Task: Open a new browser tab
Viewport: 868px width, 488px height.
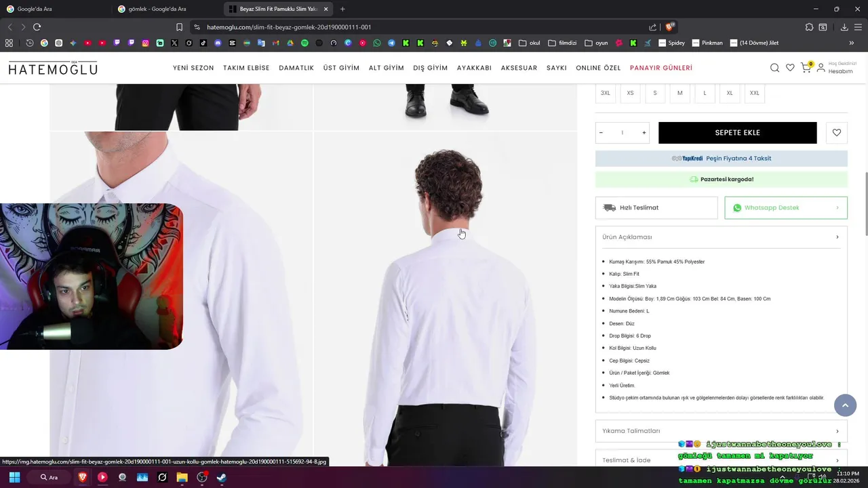Action: pyautogui.click(x=342, y=9)
